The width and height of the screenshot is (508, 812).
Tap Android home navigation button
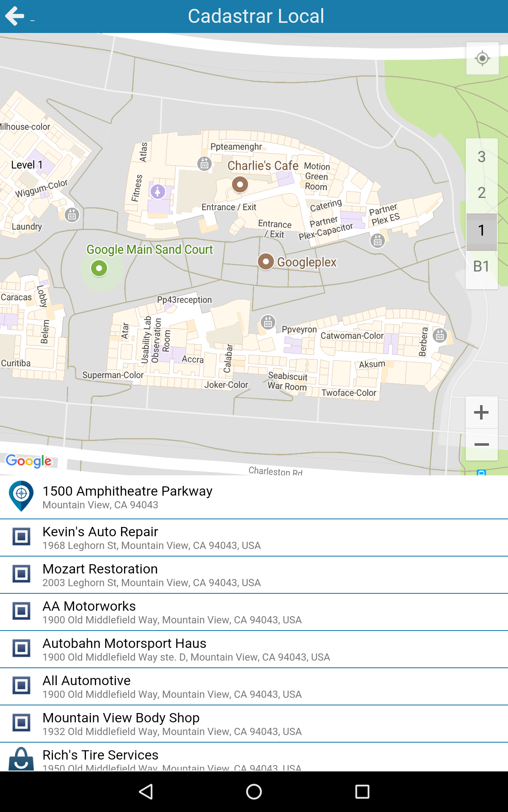point(254,792)
